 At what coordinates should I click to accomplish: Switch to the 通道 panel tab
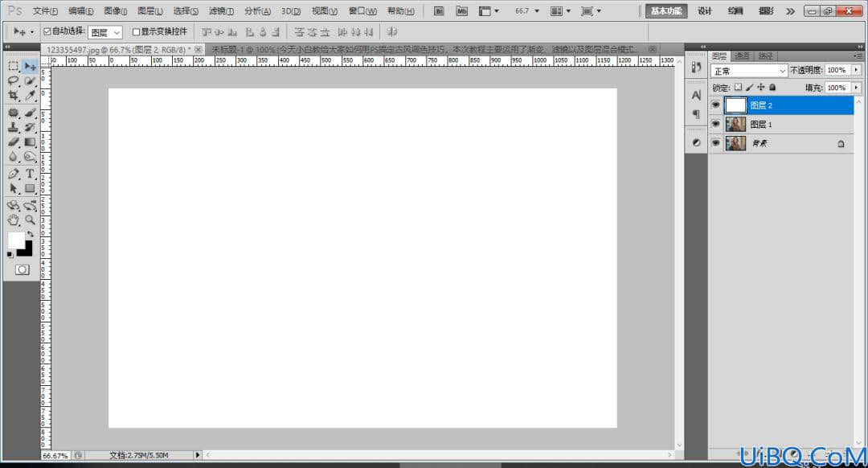[742, 56]
